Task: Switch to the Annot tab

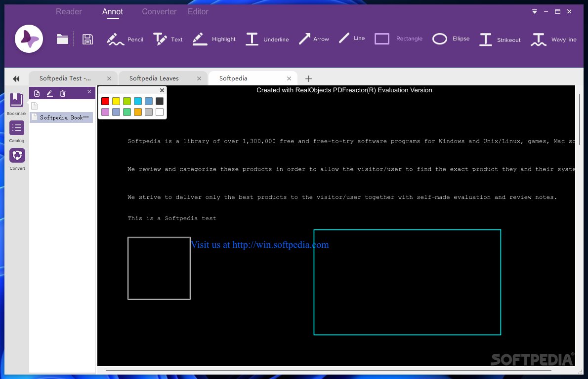Action: [x=113, y=12]
